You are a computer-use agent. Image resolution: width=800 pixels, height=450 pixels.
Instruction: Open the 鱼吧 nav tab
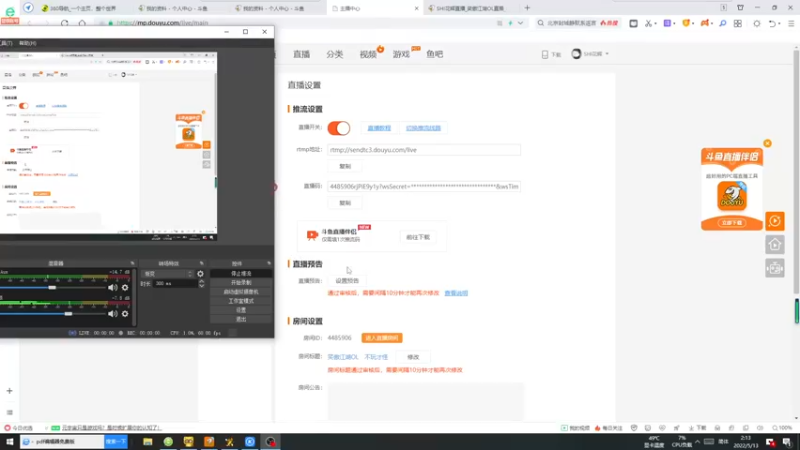click(x=435, y=54)
